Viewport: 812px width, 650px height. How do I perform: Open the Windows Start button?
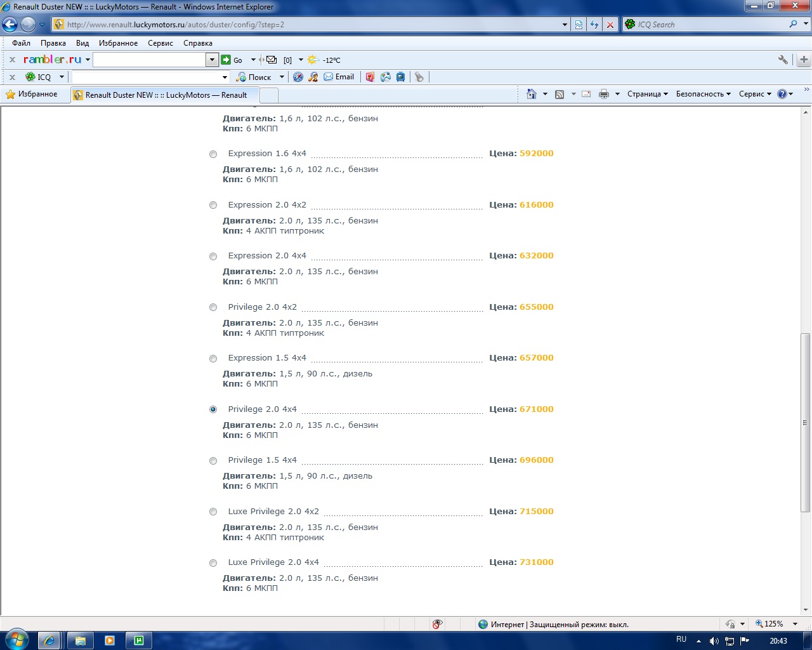pyautogui.click(x=17, y=640)
